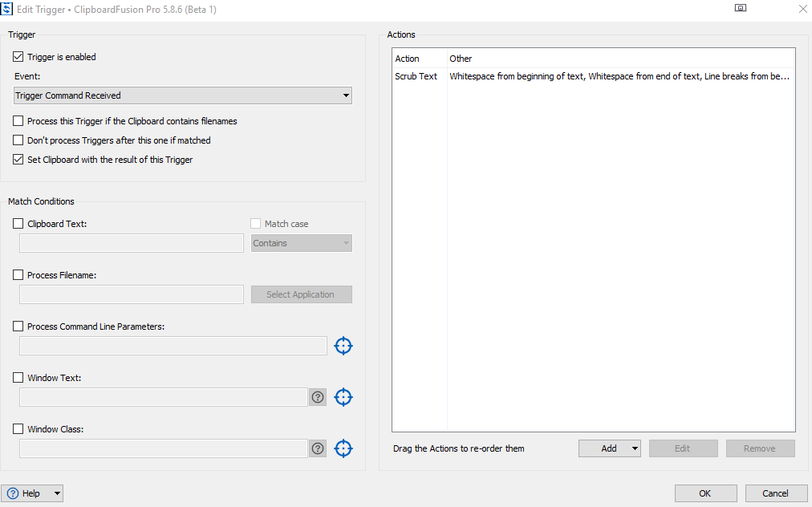Close the Edit Trigger window

point(802,9)
